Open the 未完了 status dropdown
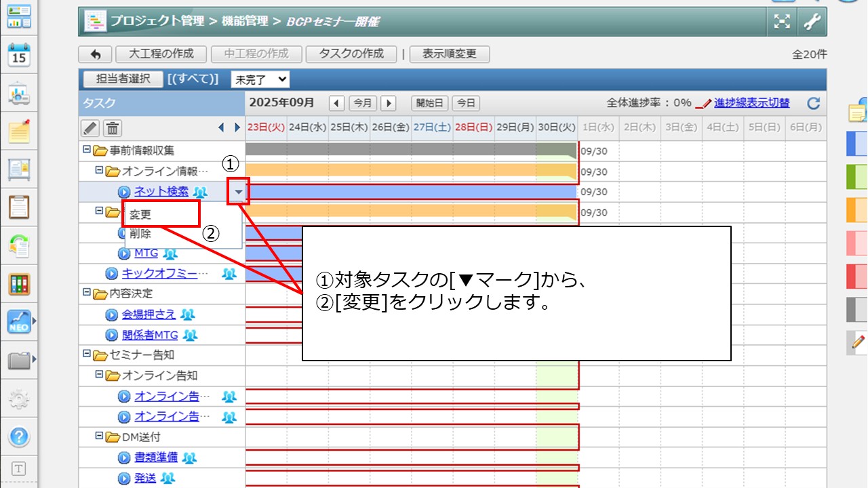The height and width of the screenshot is (488, 868). point(260,79)
